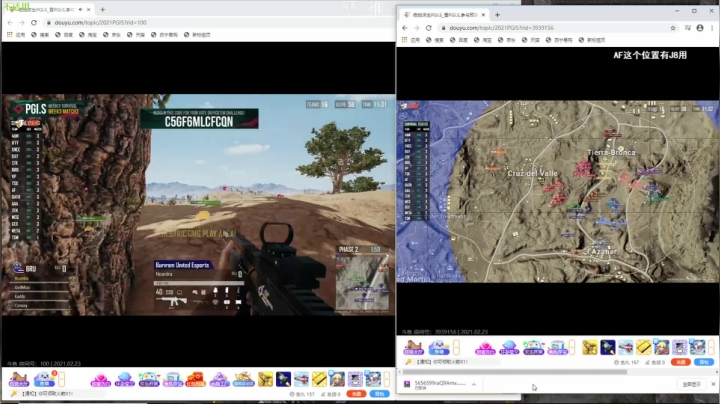Click the 全部显示 show all downloads button
Viewport: 720px width, 404px height.
click(x=691, y=384)
